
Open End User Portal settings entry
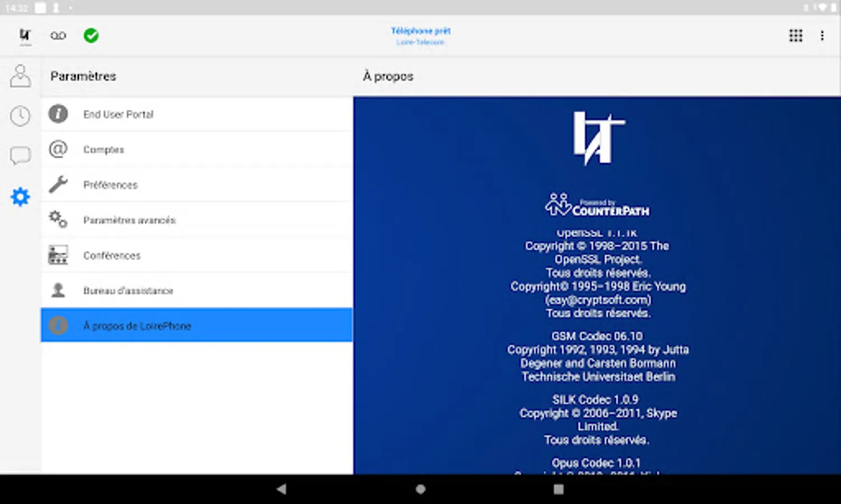click(x=197, y=114)
